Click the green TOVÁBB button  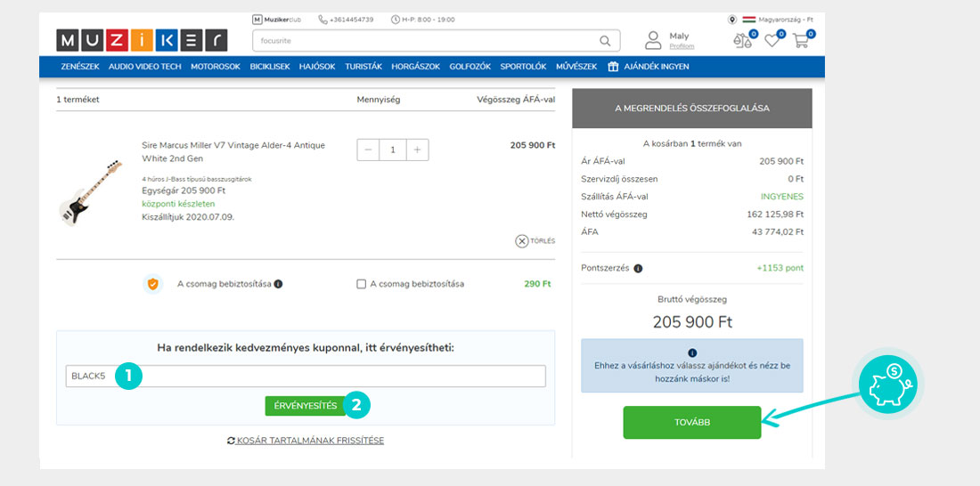click(x=692, y=422)
